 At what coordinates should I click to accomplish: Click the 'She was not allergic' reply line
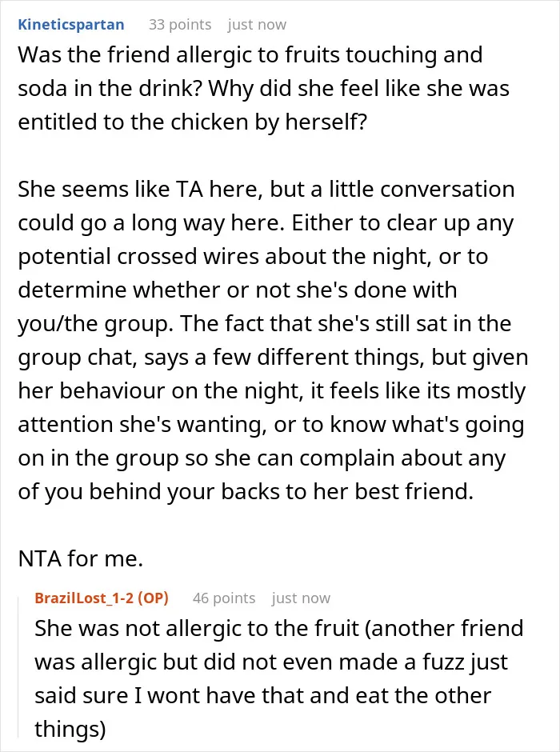(x=279, y=628)
